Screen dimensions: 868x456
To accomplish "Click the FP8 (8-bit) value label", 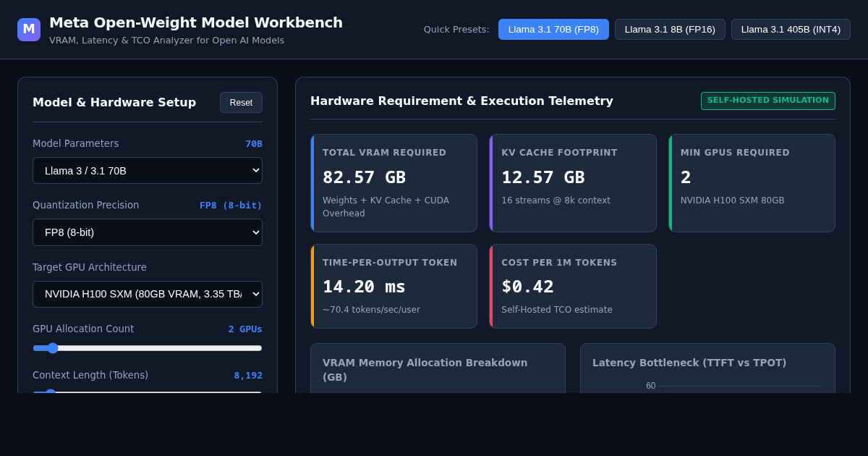I will coord(231,206).
